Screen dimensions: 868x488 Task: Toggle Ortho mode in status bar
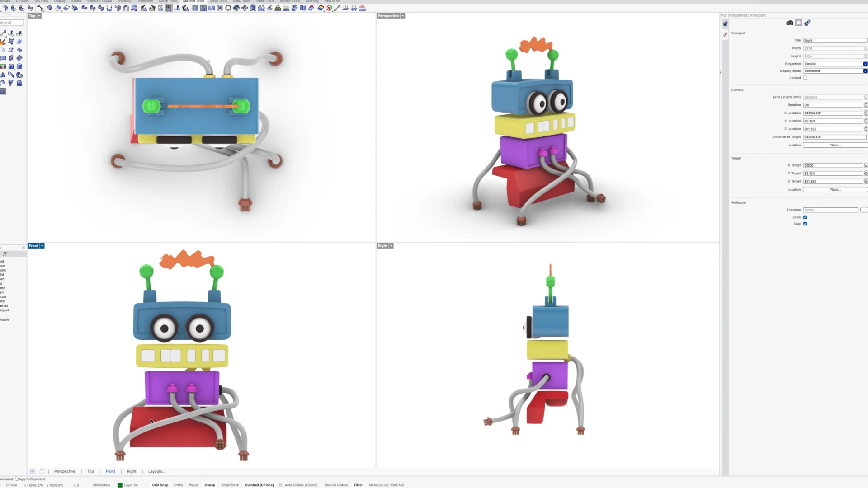[179, 485]
